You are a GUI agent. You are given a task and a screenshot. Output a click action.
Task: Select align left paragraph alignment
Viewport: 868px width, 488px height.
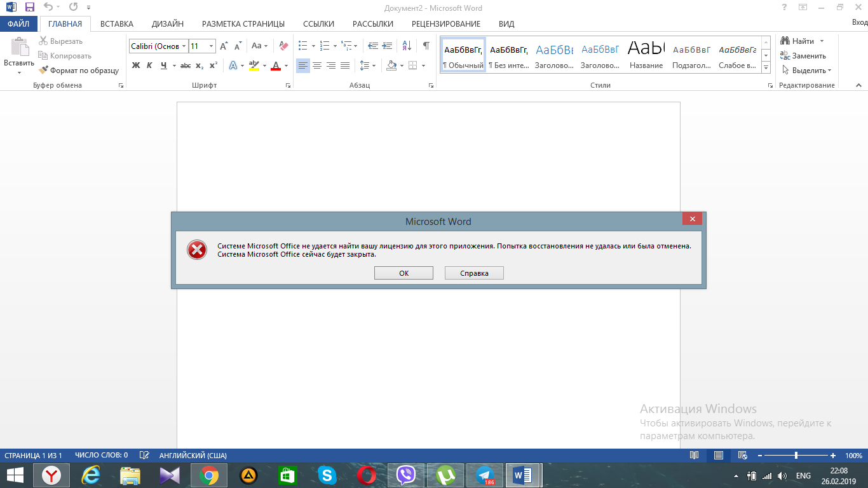[x=303, y=65]
